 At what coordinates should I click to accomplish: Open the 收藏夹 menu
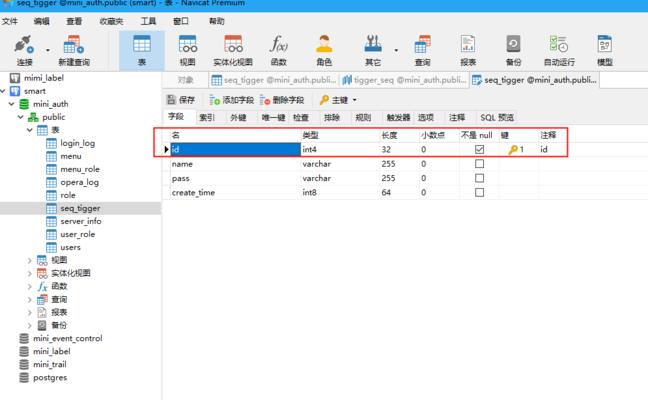pyautogui.click(x=112, y=21)
